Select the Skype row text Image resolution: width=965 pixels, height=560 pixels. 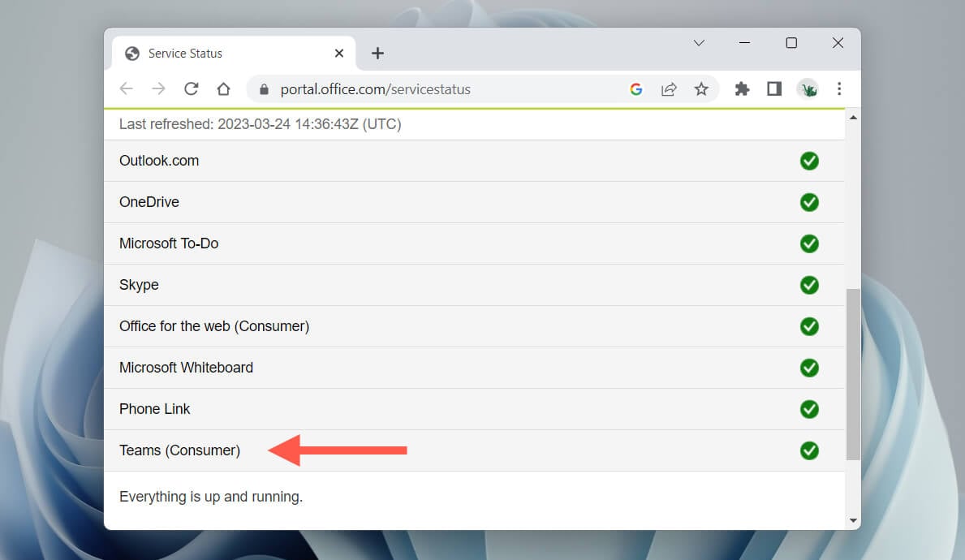pyautogui.click(x=139, y=285)
